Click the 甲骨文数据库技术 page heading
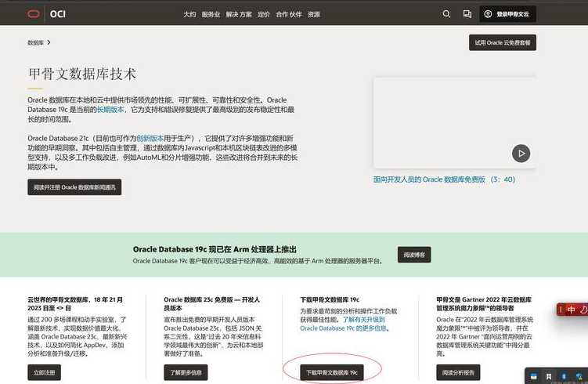 point(82,74)
